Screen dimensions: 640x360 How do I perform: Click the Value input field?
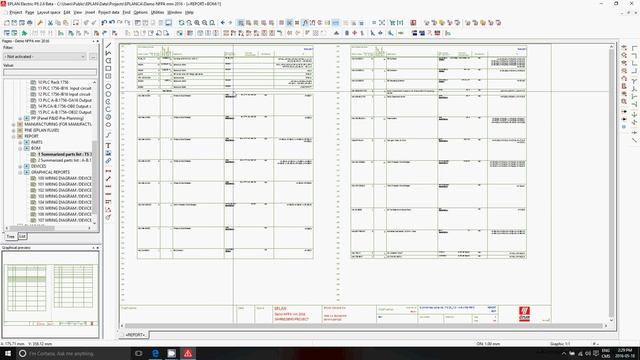point(50,72)
